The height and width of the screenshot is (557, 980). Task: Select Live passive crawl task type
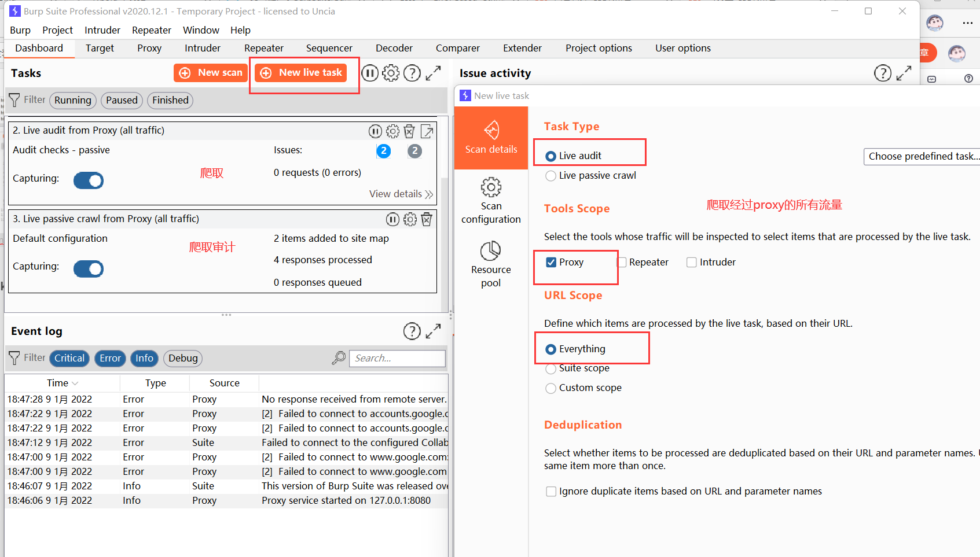551,176
